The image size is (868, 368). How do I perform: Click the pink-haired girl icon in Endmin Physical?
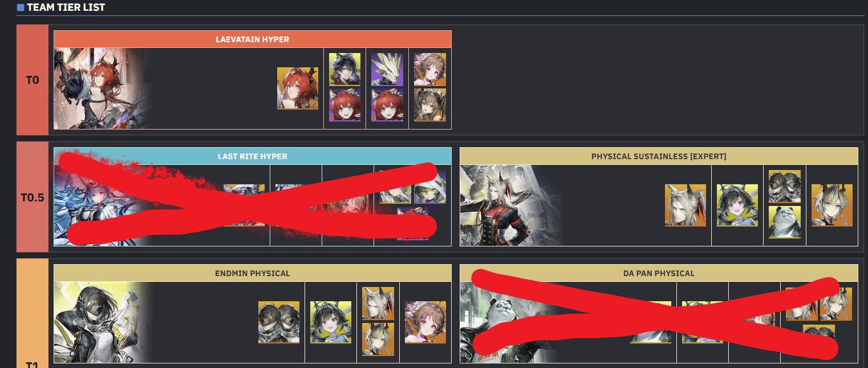pyautogui.click(x=425, y=322)
